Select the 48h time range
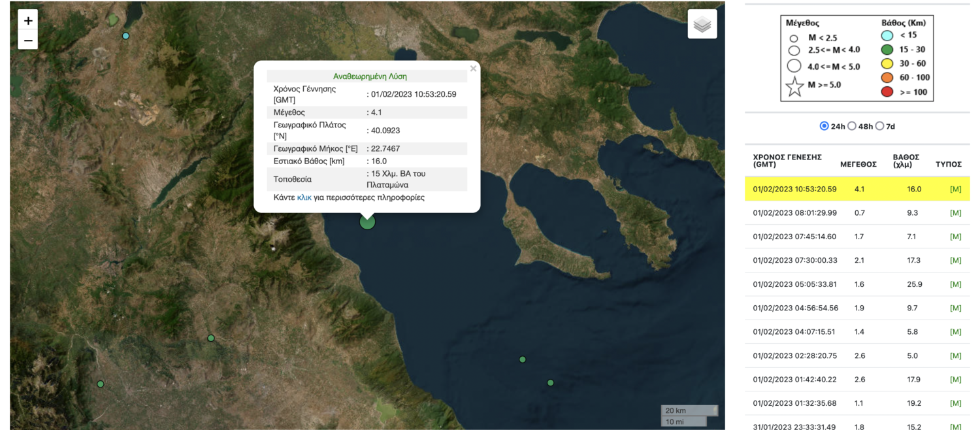 pyautogui.click(x=852, y=126)
